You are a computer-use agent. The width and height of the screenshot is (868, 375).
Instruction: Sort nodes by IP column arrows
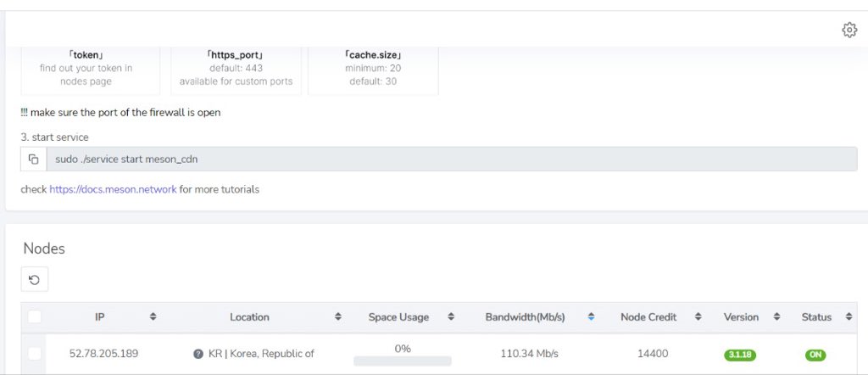pyautogui.click(x=153, y=316)
